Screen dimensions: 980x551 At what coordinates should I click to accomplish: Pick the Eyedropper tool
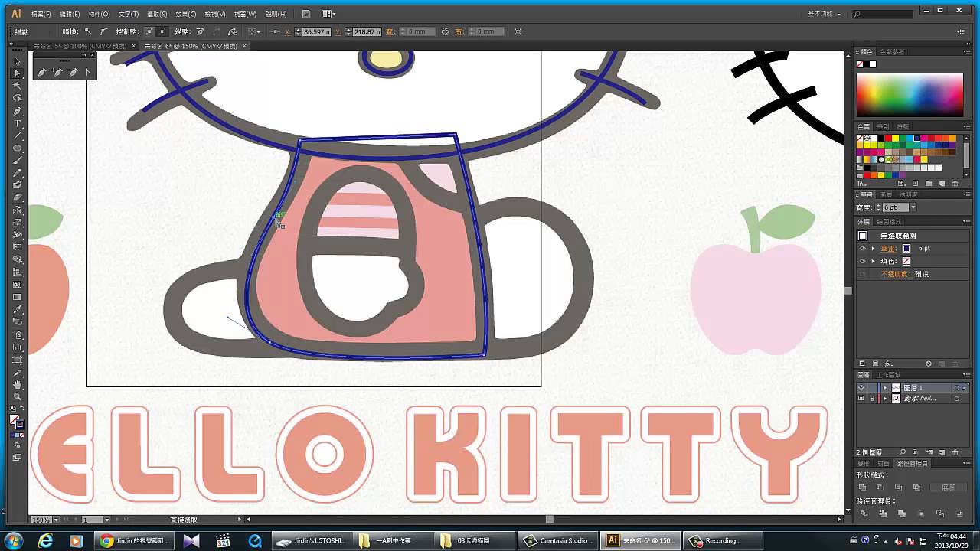pyautogui.click(x=18, y=310)
